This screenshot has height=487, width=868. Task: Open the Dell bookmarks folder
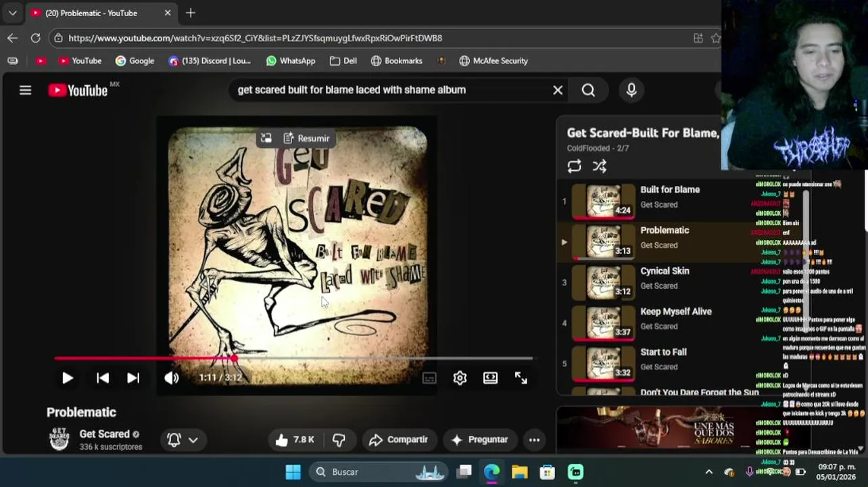[343, 61]
